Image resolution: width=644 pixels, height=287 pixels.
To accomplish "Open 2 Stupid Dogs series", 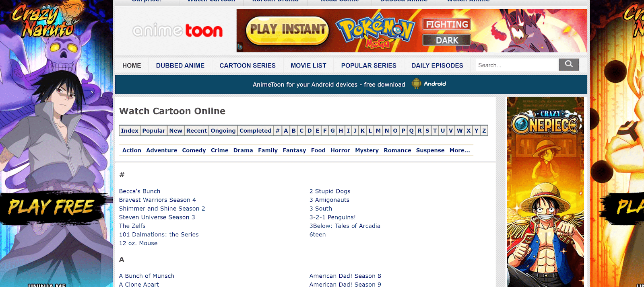I will click(x=330, y=191).
